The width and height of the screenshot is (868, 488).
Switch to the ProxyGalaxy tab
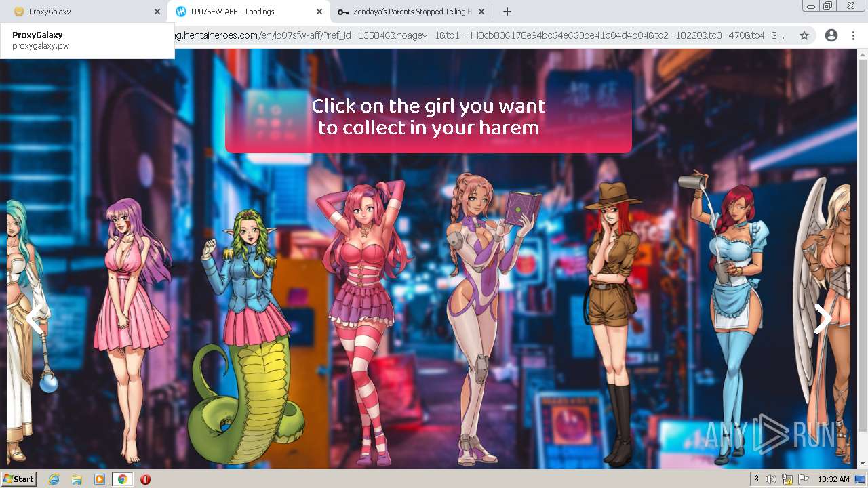tap(81, 12)
